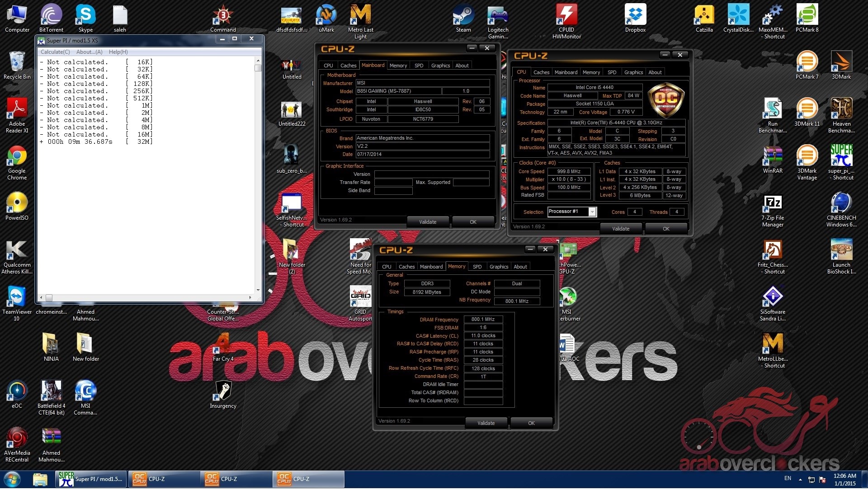Switch to SPD tab in Memory CPU-Z window

coord(477,267)
